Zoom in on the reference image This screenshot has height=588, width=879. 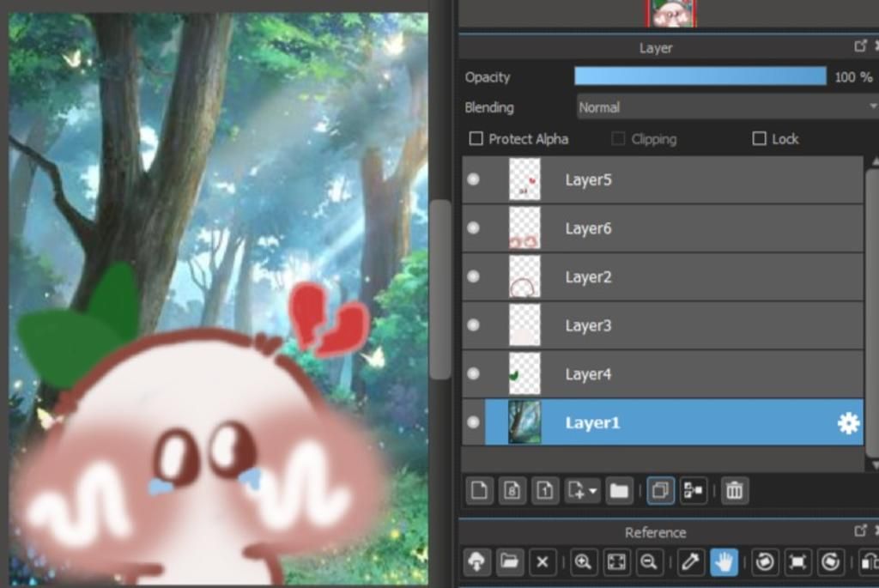583,561
